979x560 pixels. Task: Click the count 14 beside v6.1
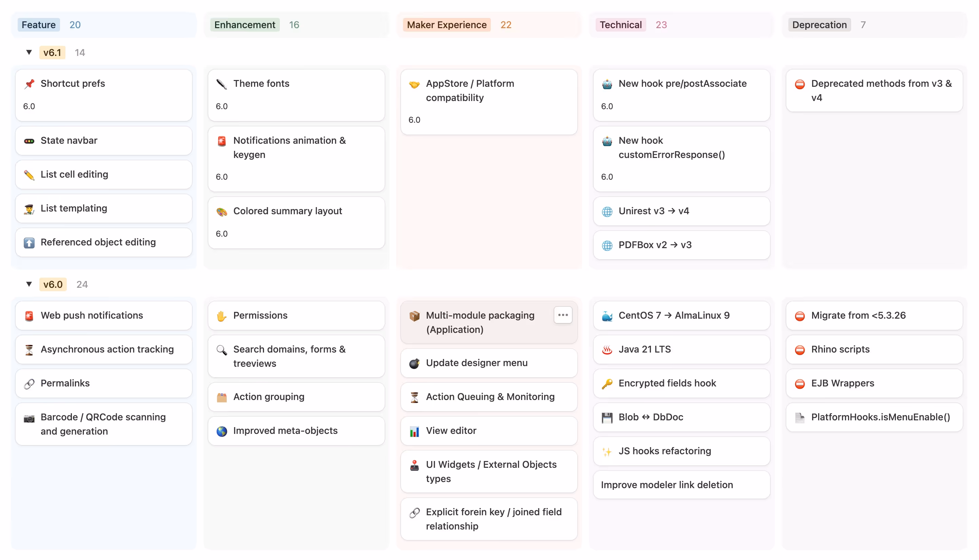(x=80, y=52)
